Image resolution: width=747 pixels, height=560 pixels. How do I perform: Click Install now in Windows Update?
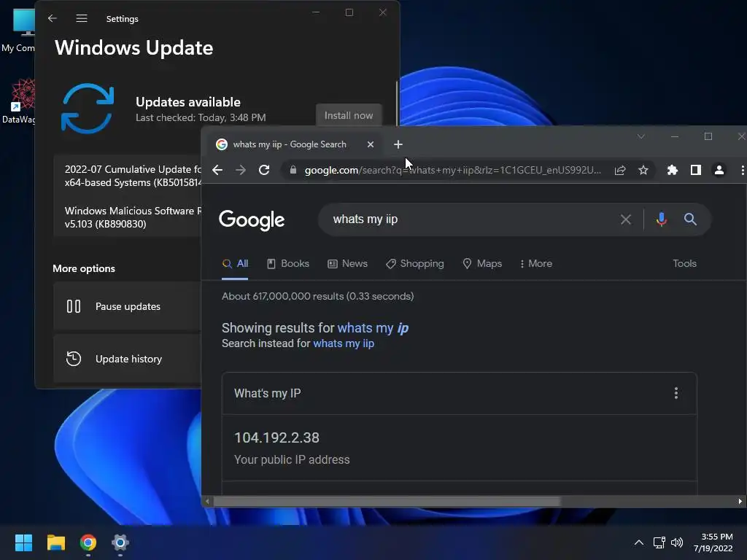pyautogui.click(x=349, y=115)
